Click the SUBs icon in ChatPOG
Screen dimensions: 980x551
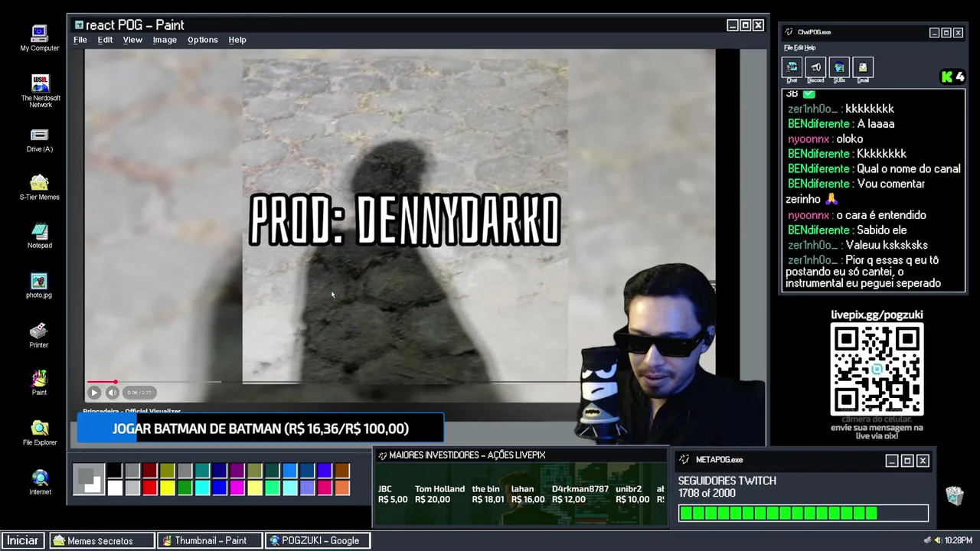point(839,68)
